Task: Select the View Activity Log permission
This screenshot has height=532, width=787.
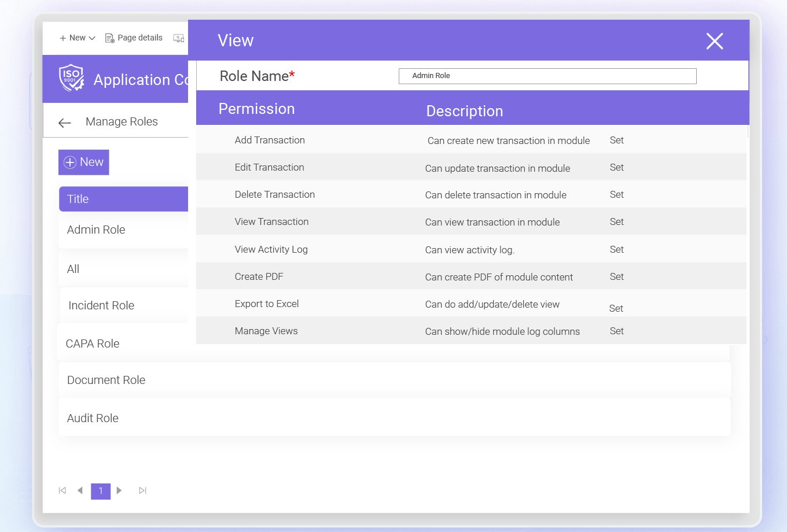Action: click(x=271, y=250)
